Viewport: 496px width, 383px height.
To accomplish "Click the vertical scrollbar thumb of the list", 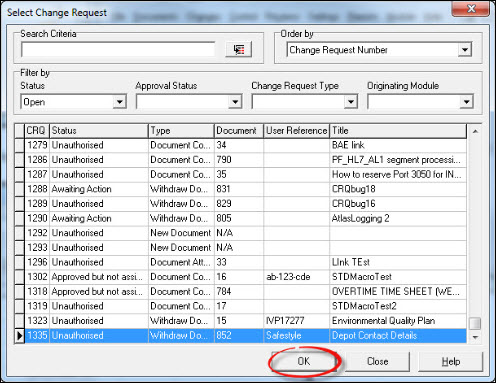I will click(x=475, y=323).
